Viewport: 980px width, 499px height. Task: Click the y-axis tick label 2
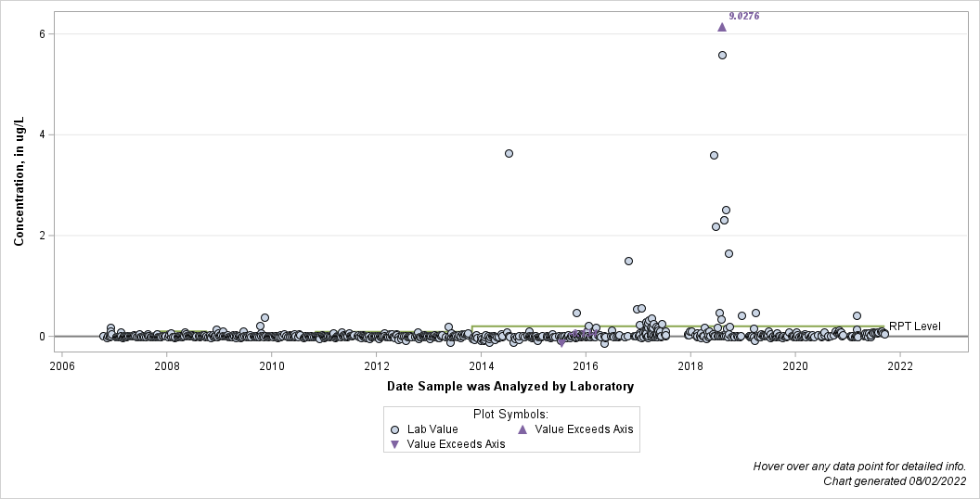point(43,236)
